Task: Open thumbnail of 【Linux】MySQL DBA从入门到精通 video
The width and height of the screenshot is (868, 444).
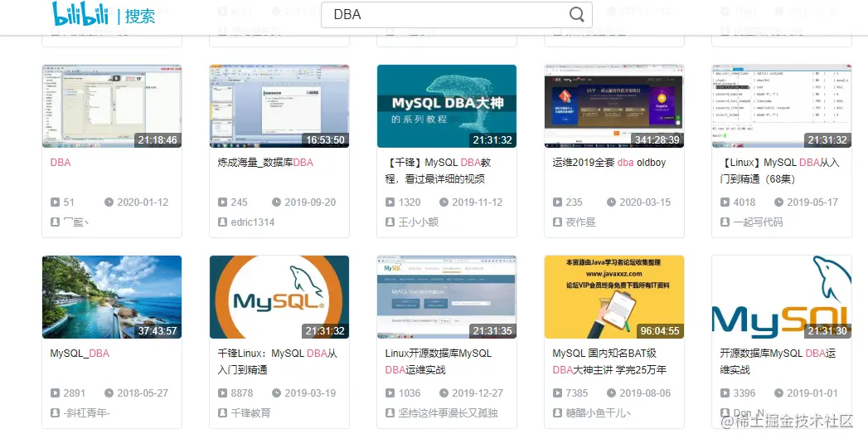Action: click(782, 106)
